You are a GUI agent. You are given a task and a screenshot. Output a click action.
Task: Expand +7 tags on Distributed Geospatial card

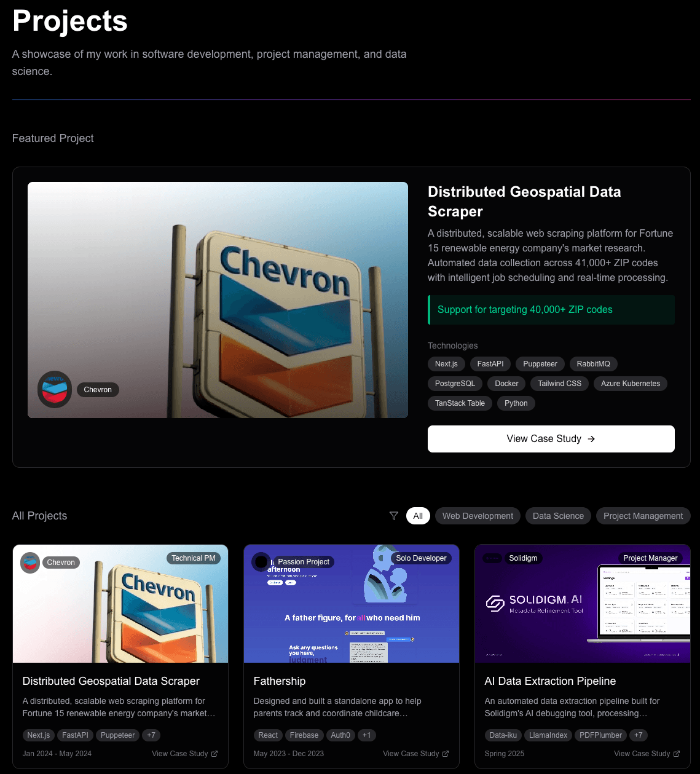click(x=151, y=735)
